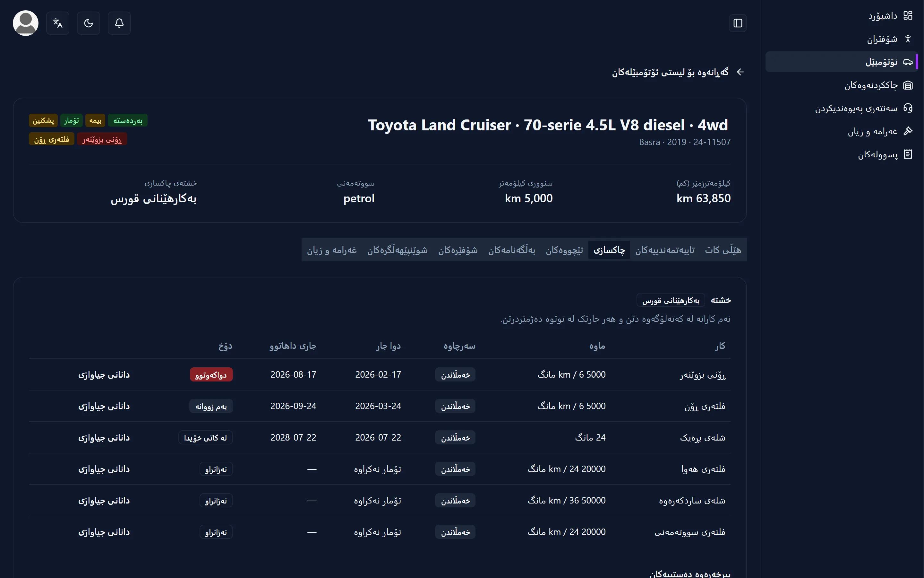Switch to the هێڵی کات tab

point(723,250)
